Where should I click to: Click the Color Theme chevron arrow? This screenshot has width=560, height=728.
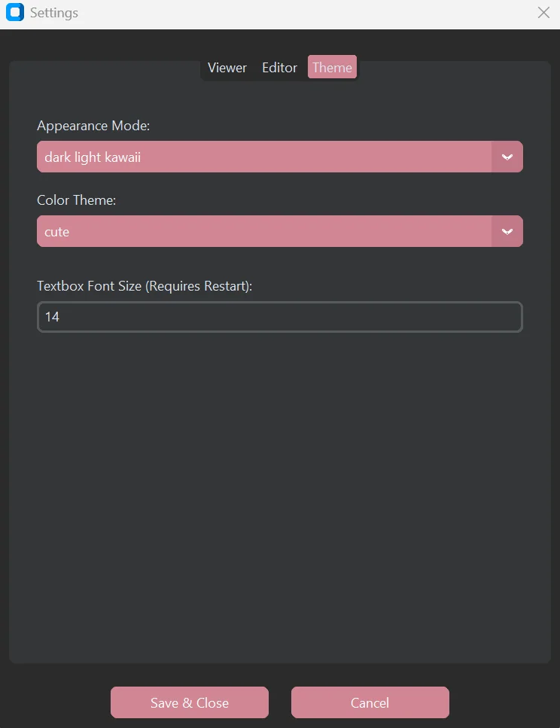(x=507, y=231)
